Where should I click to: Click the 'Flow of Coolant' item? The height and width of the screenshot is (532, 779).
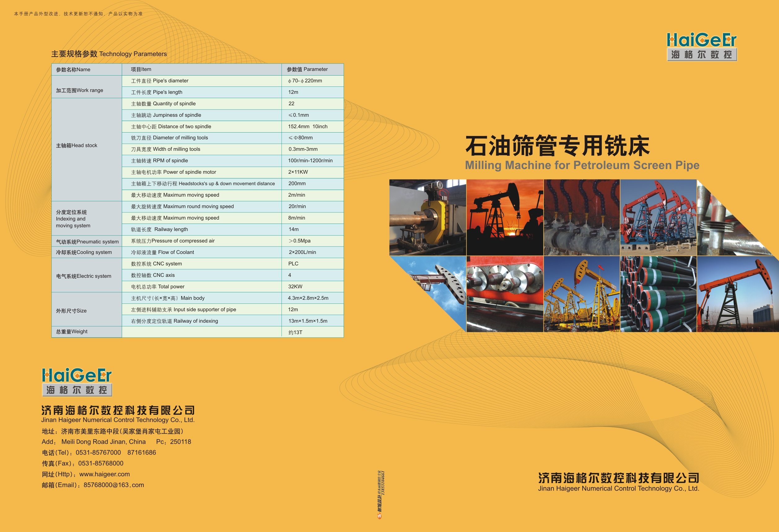[x=202, y=252]
